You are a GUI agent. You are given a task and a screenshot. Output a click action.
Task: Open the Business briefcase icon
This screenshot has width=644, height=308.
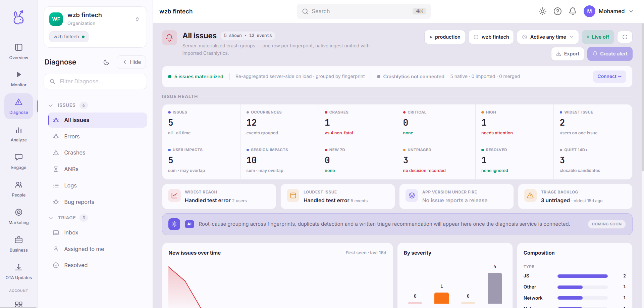point(19,240)
